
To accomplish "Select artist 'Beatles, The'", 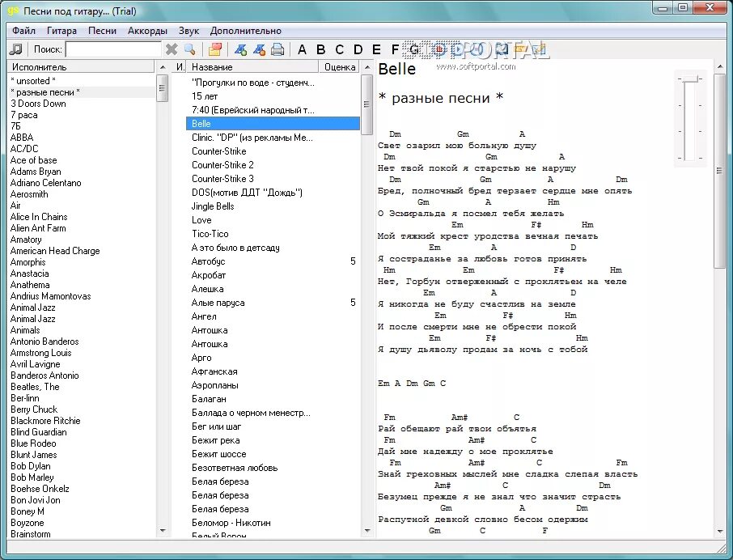I will click(35, 387).
